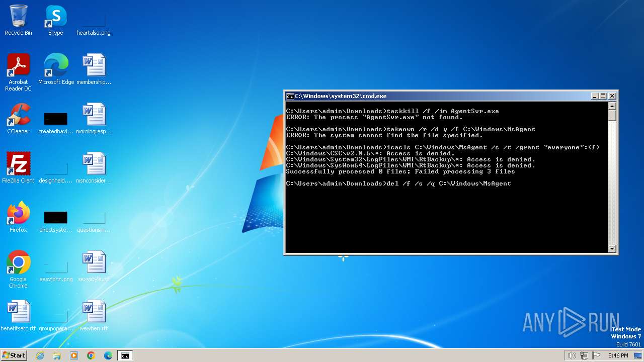This screenshot has height=362, width=644.
Task: Open CCleaner desktop shortcut
Action: (x=18, y=118)
